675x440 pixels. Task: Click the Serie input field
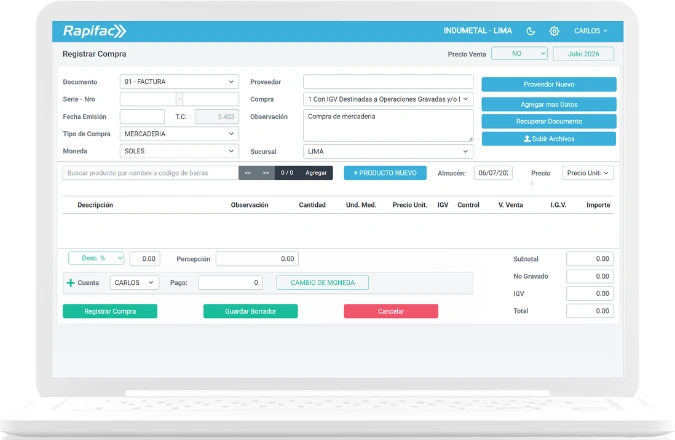pos(148,99)
